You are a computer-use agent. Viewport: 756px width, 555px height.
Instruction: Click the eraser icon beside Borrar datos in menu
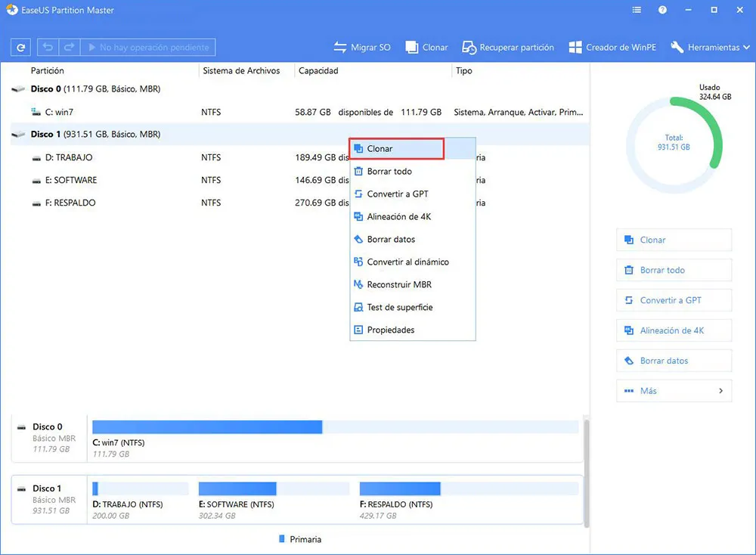358,239
